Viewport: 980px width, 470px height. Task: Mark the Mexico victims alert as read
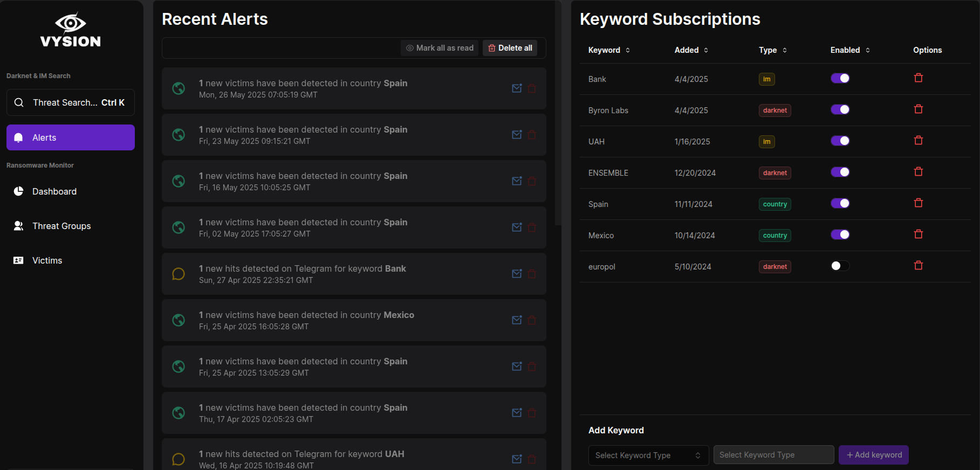[517, 320]
